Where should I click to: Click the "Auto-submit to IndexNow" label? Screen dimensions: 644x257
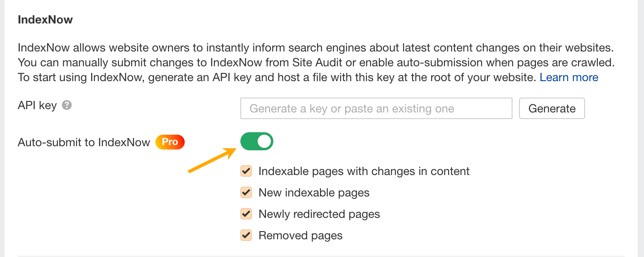tap(84, 143)
